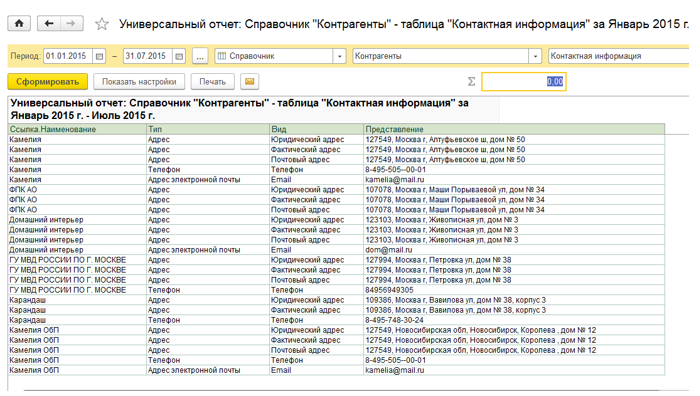Viewport: 700px width, 396px height.
Task: Select ГУ МВД Почтовый адрес Петровка value
Action: pos(514,280)
